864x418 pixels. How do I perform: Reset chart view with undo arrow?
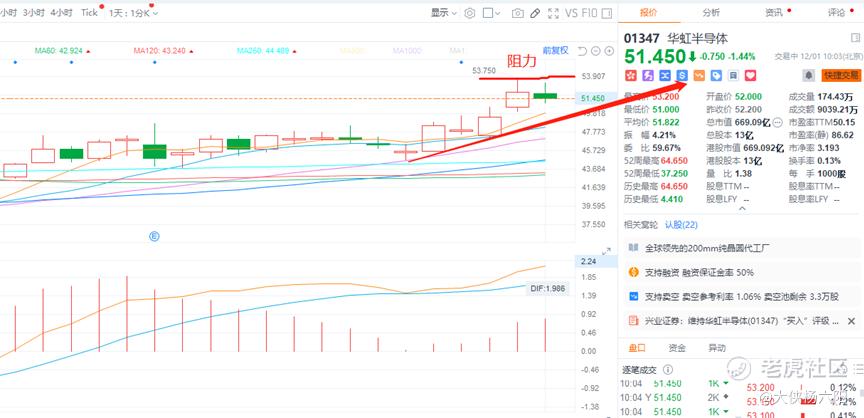point(582,51)
